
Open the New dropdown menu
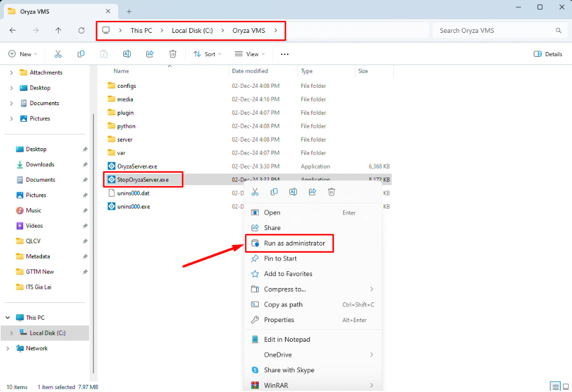(23, 54)
